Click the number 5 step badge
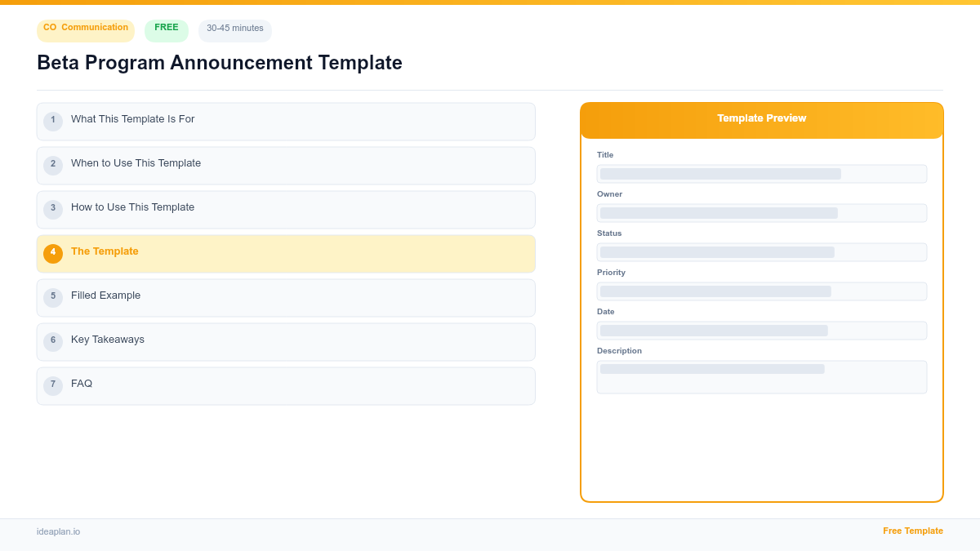Screen dimensions: 980x551 [53, 298]
